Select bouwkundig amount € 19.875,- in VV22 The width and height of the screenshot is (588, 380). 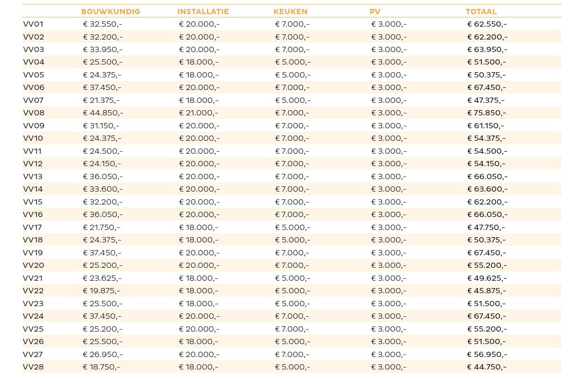pyautogui.click(x=101, y=291)
